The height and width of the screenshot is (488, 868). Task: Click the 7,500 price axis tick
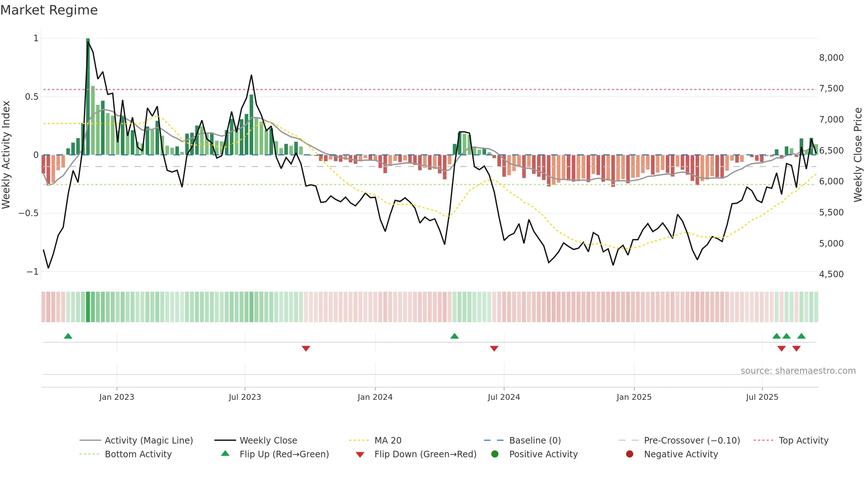coord(831,88)
